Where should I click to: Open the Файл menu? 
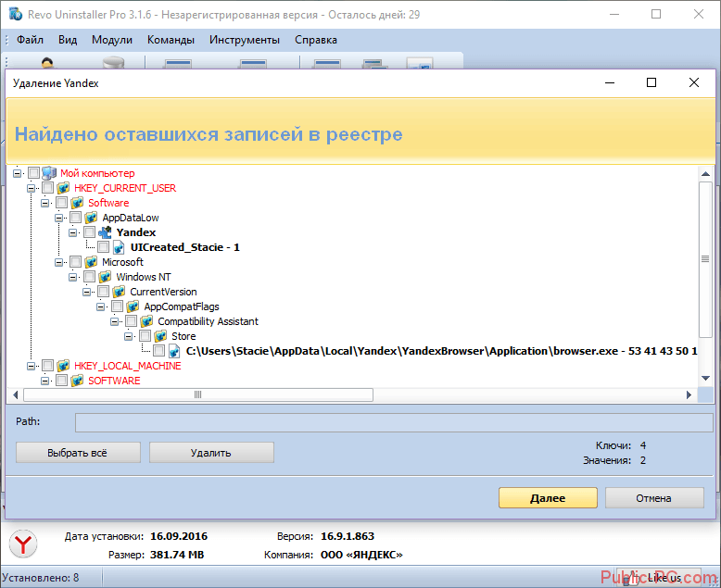click(30, 40)
